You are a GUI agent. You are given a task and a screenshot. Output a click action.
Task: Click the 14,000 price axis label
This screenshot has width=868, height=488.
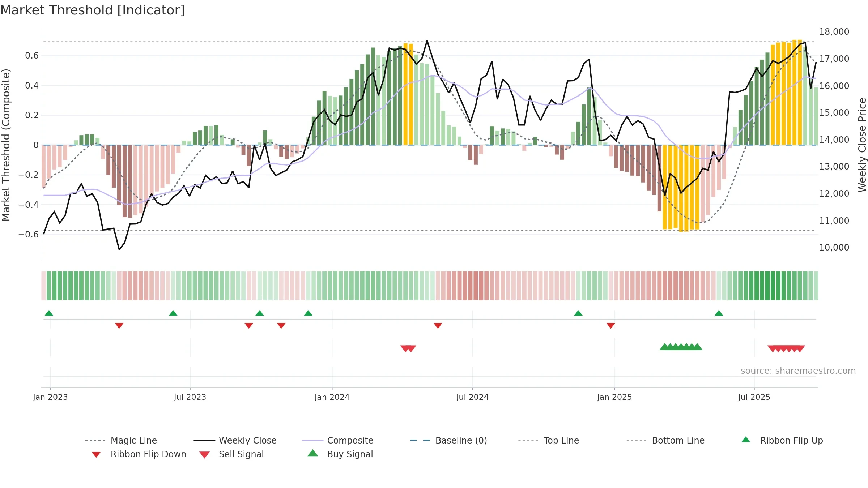(x=834, y=140)
